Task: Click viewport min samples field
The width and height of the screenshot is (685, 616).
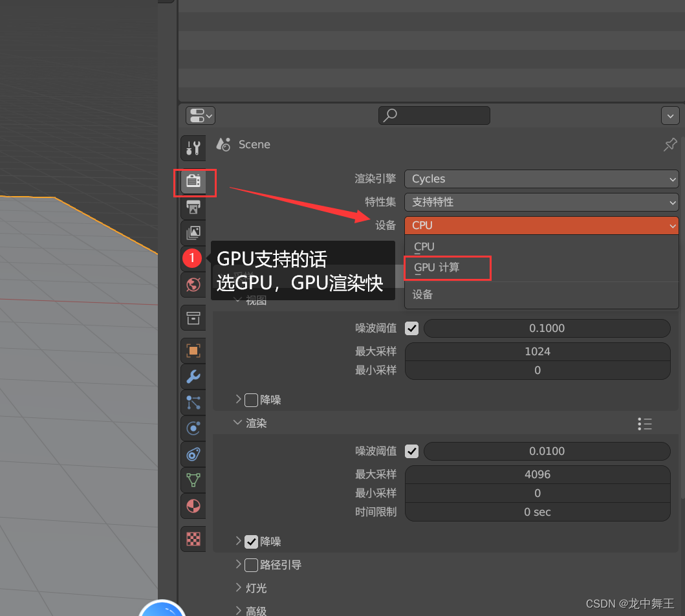Action: (538, 371)
